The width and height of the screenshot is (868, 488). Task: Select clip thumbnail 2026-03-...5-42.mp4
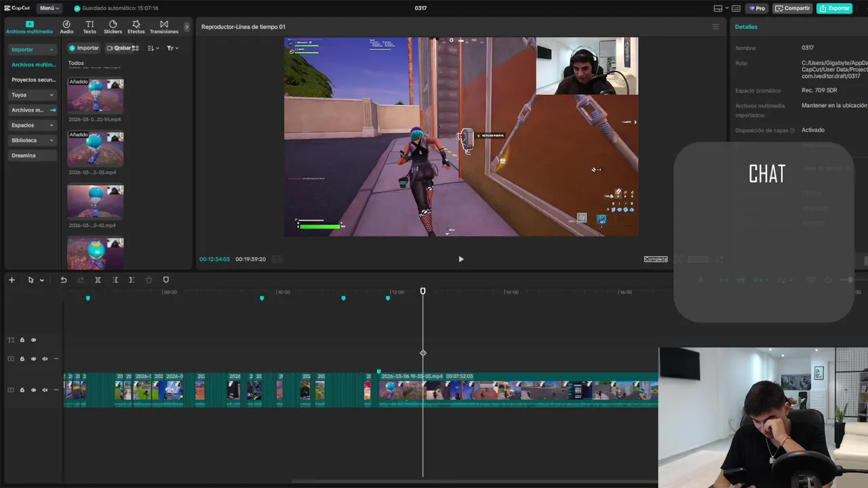[95, 201]
